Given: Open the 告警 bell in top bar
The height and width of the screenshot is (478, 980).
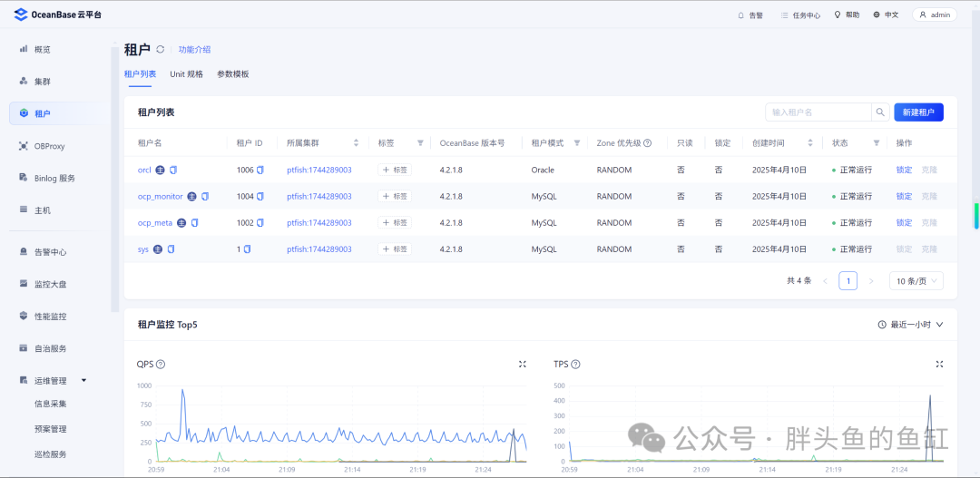Looking at the screenshot, I should (x=750, y=15).
